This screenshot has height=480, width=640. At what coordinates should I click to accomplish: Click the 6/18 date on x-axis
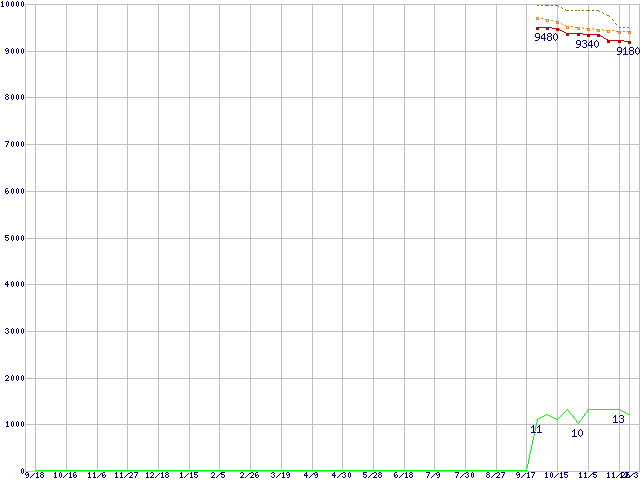[403, 475]
